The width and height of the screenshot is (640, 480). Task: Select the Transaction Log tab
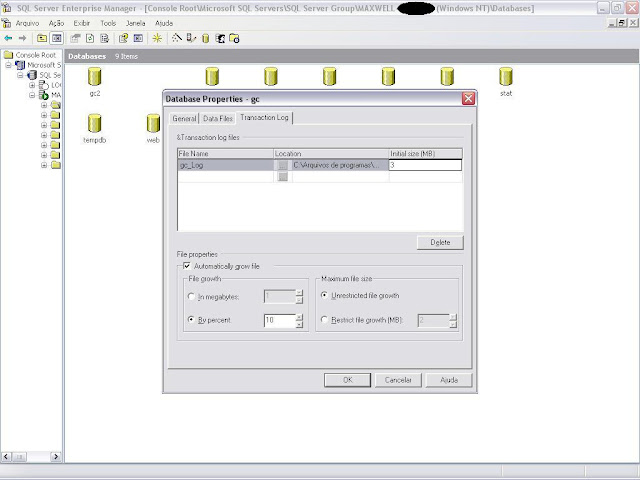pyautogui.click(x=264, y=118)
